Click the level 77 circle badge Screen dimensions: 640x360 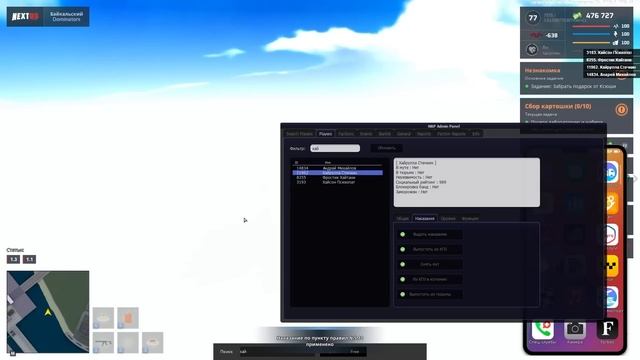point(533,18)
